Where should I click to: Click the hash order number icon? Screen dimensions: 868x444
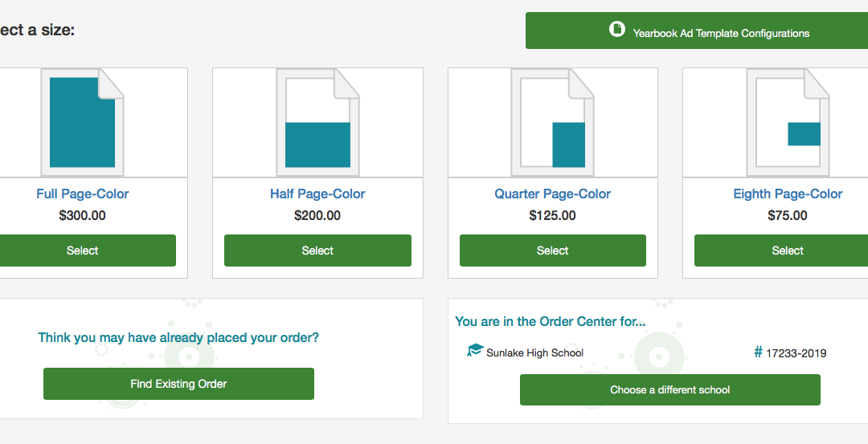point(758,352)
